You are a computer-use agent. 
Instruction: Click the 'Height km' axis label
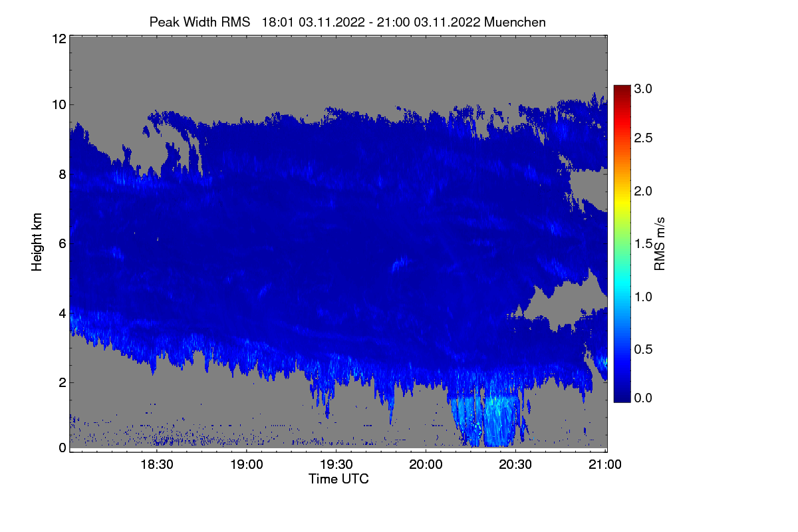point(37,242)
